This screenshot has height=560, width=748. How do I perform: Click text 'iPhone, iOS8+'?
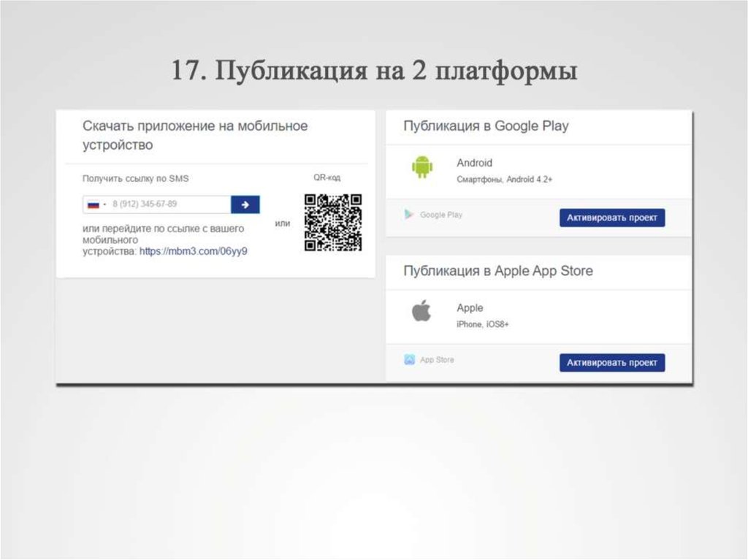pyautogui.click(x=482, y=324)
